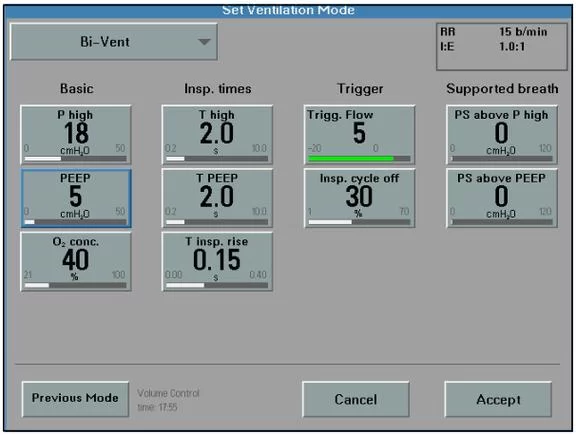Click the P high range bar
This screenshot has width=576, height=435.
click(x=75, y=159)
